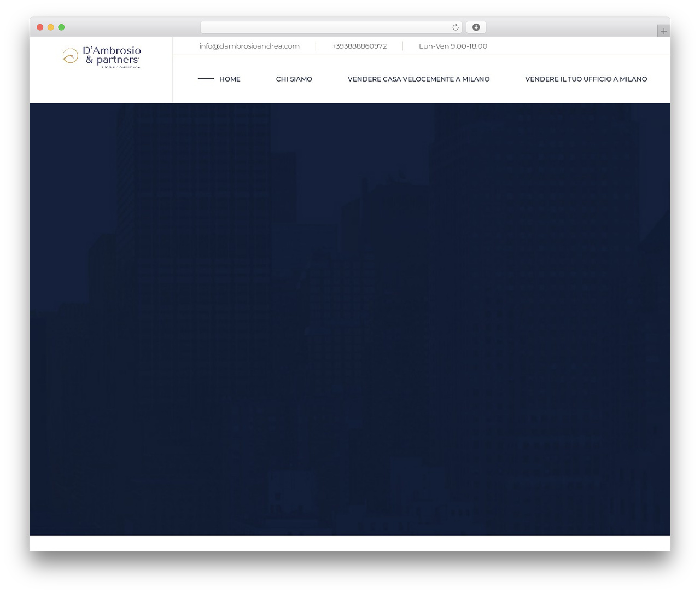Select the Lun-Ven 9.00-18.00 hours text
The height and width of the screenshot is (593, 700).
click(453, 46)
